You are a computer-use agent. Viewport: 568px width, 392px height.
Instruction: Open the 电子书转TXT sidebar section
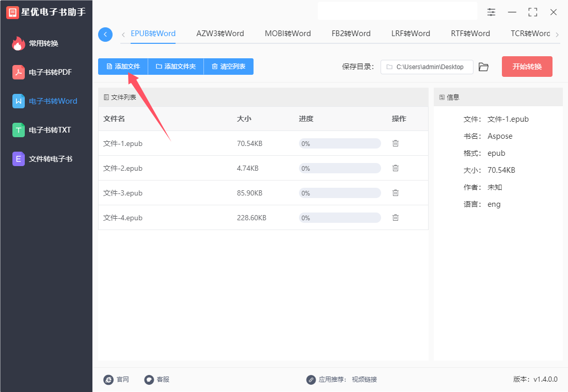point(50,130)
